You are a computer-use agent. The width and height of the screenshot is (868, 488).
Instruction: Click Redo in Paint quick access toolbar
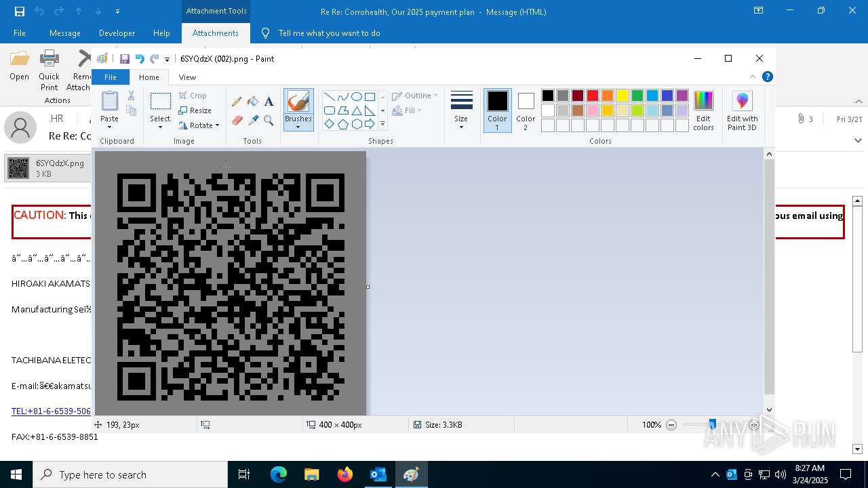tap(155, 59)
